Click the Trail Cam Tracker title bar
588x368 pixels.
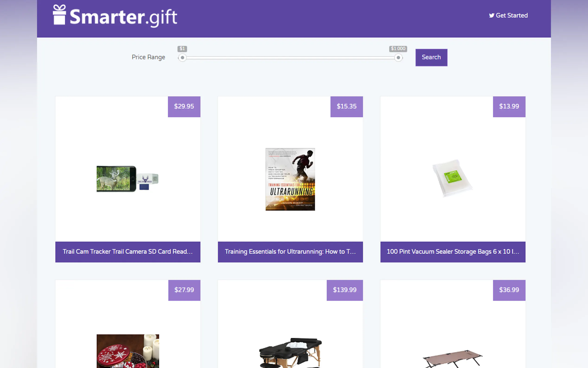(x=128, y=252)
